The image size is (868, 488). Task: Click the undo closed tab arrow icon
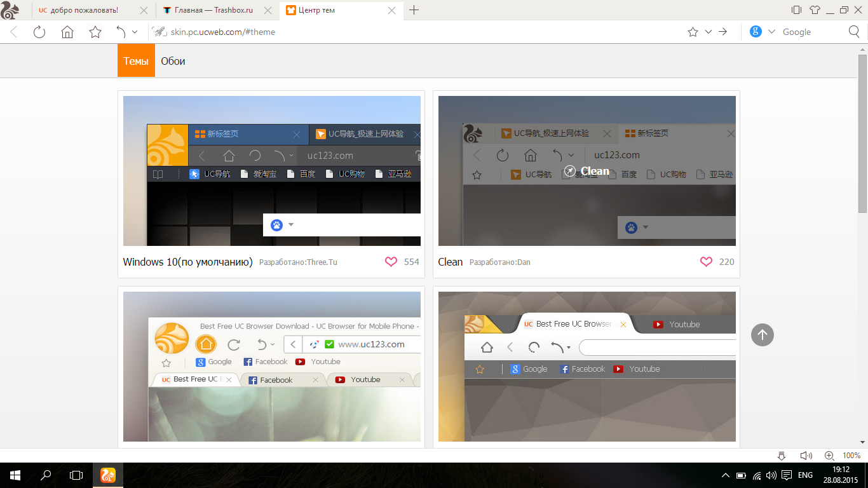click(121, 32)
